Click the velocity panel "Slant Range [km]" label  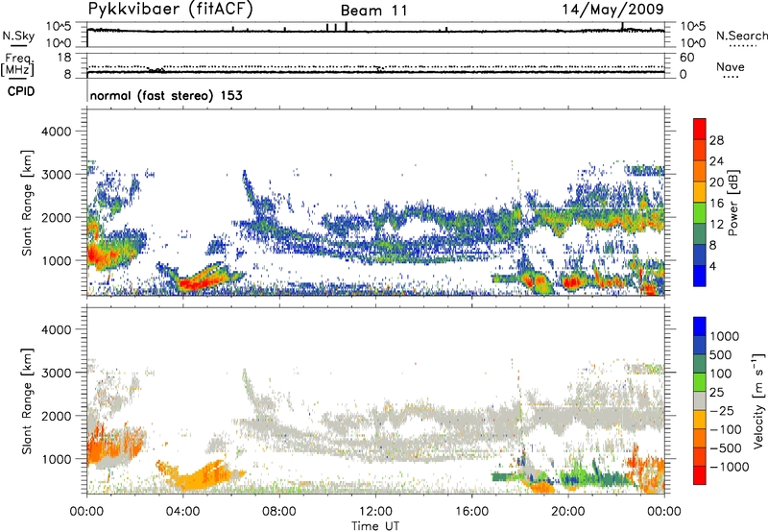click(x=27, y=400)
